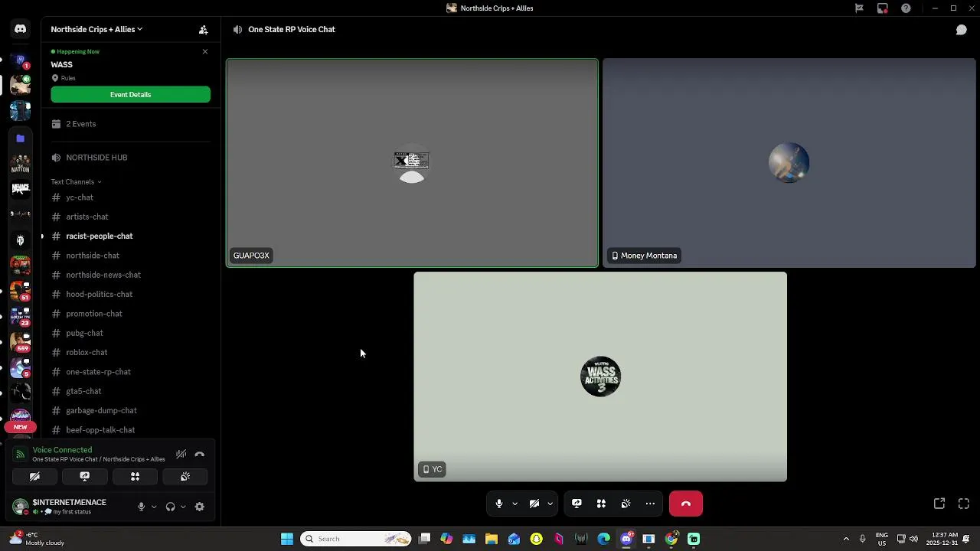Image resolution: width=980 pixels, height=551 pixels.
Task: Open the $INTERNETMENACE user profile avatar
Action: click(21, 507)
